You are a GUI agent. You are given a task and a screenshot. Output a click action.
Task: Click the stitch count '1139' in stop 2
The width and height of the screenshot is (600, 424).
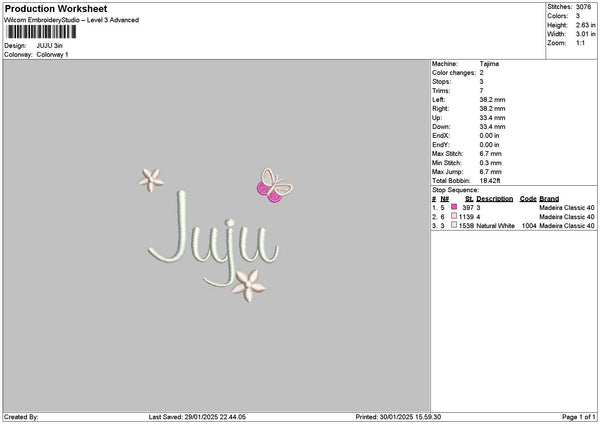pyautogui.click(x=466, y=217)
